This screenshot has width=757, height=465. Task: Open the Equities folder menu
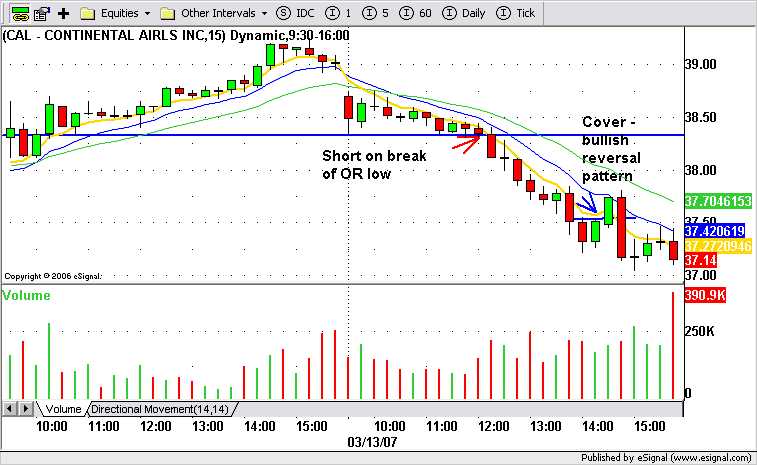[115, 14]
